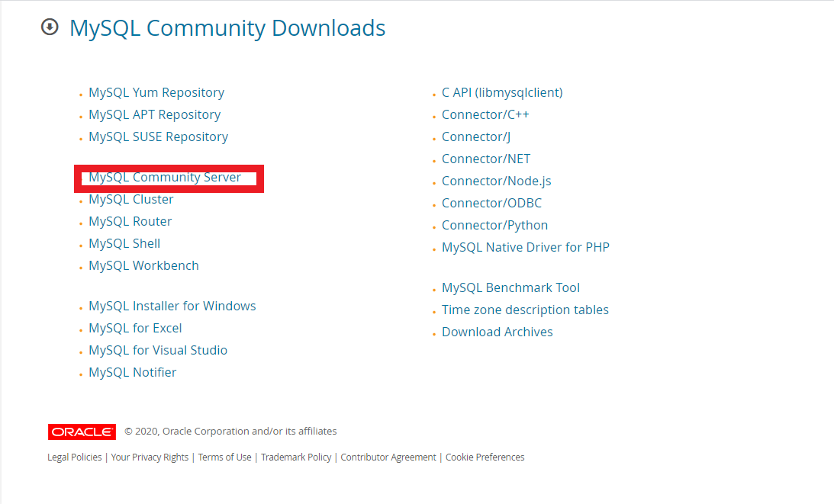Go to Connector/C++ downloads
The width and height of the screenshot is (834, 504).
485,115
